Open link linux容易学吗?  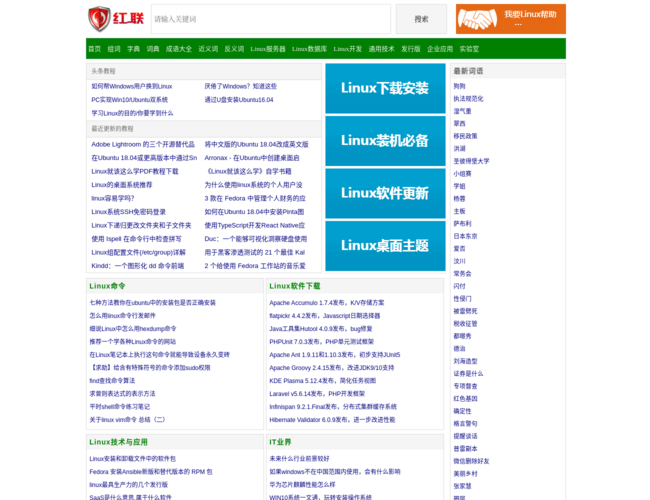[x=113, y=199]
